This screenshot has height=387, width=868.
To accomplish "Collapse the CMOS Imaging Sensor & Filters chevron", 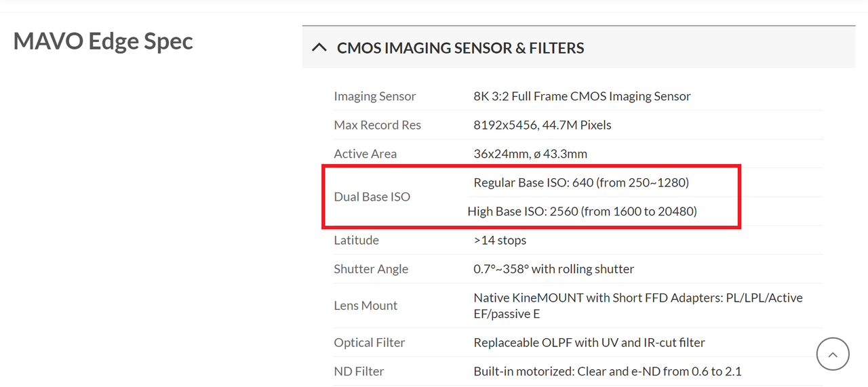I will [318, 48].
